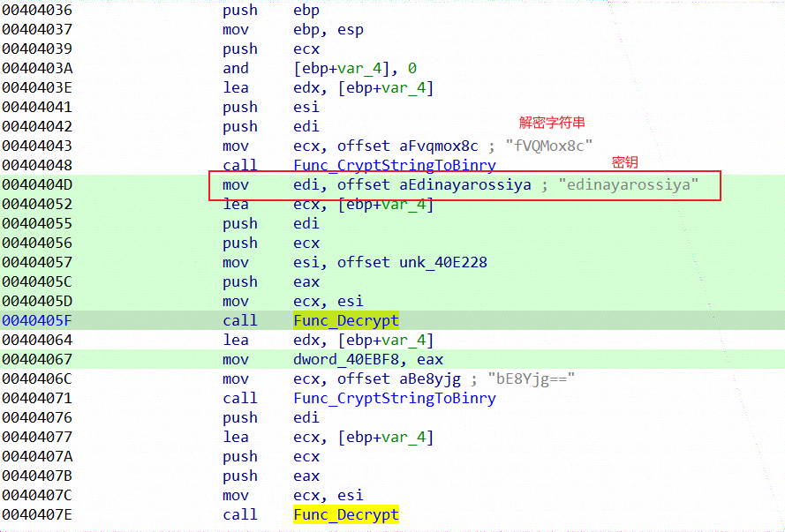Click push edi at address 00404055
Screen dimensions: 785x532
271,223
